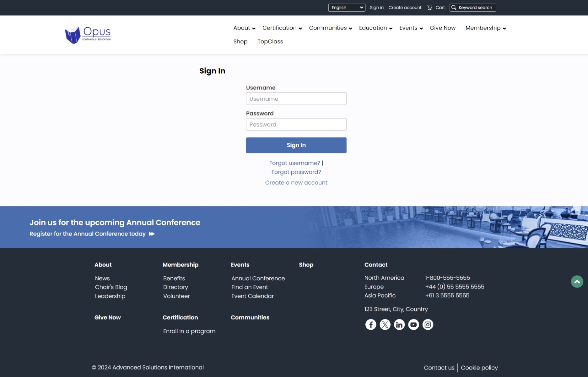588x377 pixels.
Task: Expand the Membership navigation dropdown
Action: [x=483, y=28]
